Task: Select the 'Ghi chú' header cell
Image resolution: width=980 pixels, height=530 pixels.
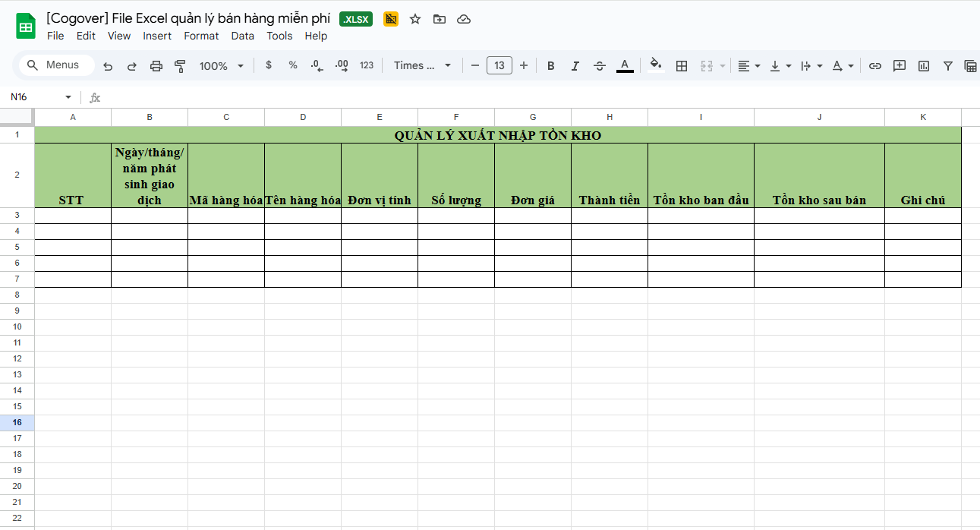Action: coord(923,175)
